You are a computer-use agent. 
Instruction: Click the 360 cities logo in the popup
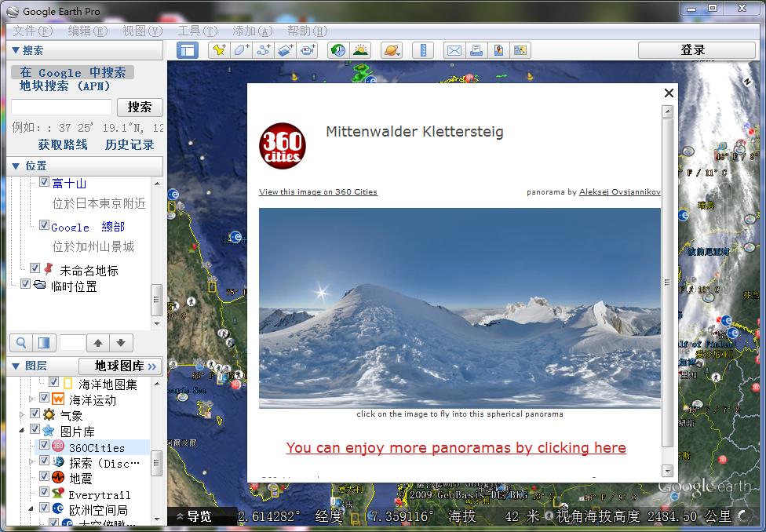click(x=283, y=146)
